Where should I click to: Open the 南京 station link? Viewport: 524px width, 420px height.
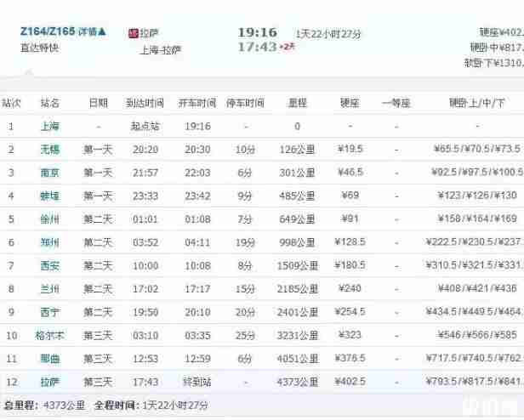point(50,173)
